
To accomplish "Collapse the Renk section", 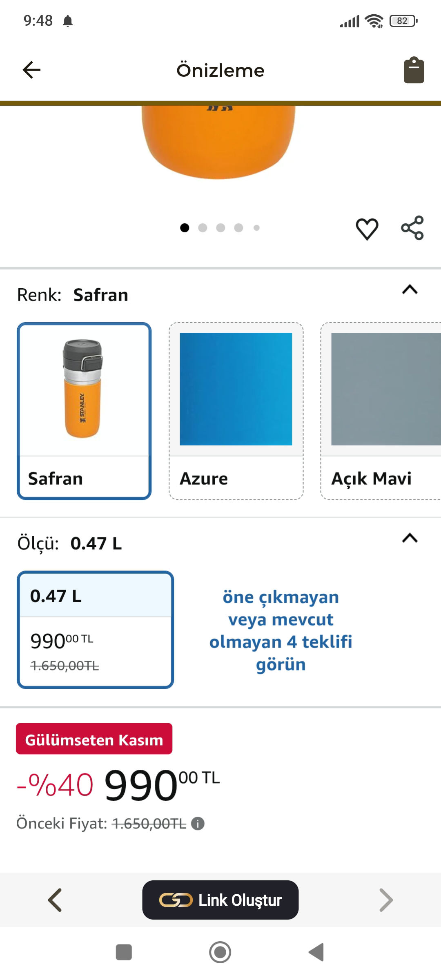I will coord(410,290).
